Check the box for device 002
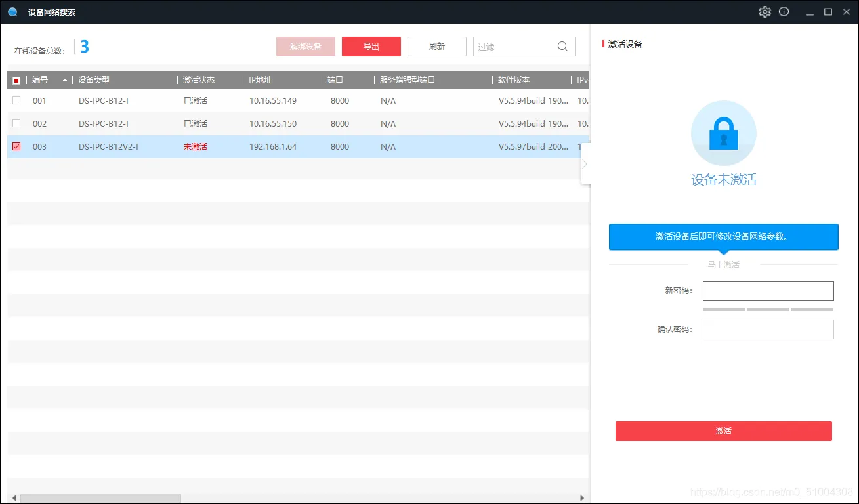This screenshot has width=859, height=504. pyautogui.click(x=16, y=123)
